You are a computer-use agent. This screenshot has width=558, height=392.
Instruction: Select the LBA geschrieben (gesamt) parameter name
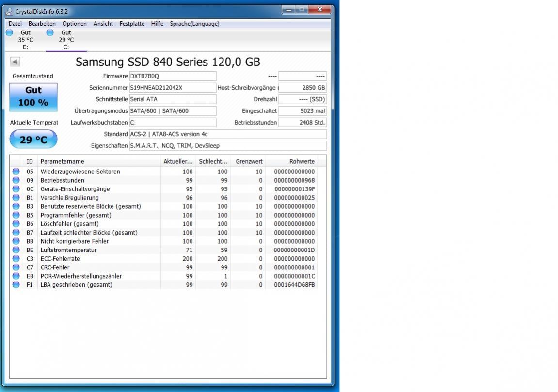click(x=76, y=285)
